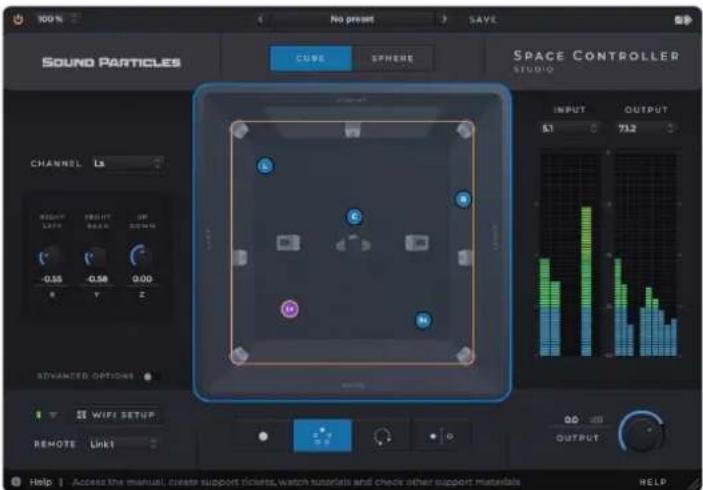703x490 pixels.
Task: Click the top-left corner speaker icon
Action: [239, 130]
